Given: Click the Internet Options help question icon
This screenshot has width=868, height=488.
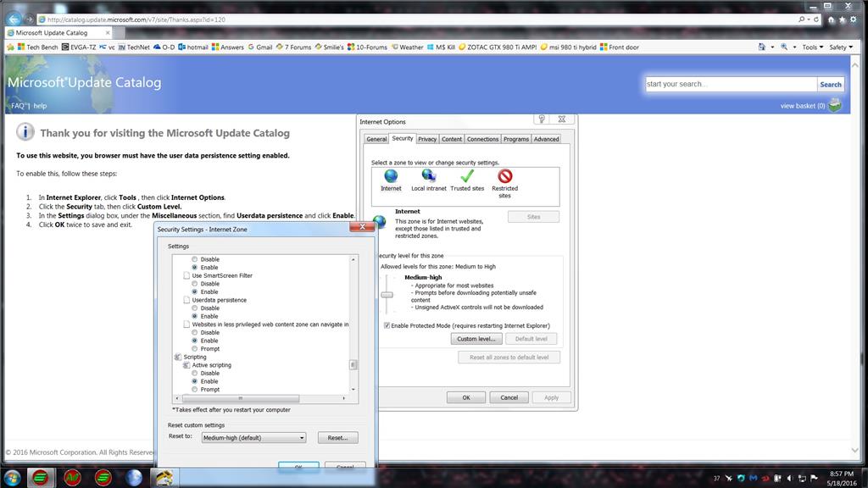Looking at the screenshot, I should tap(542, 119).
